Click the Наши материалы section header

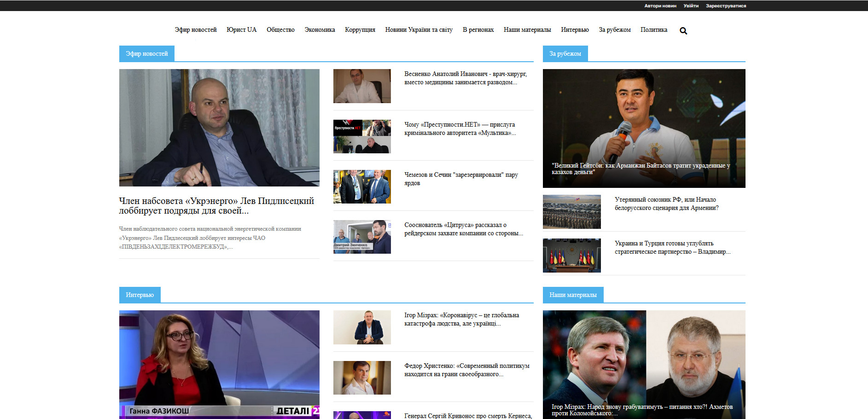click(x=573, y=295)
